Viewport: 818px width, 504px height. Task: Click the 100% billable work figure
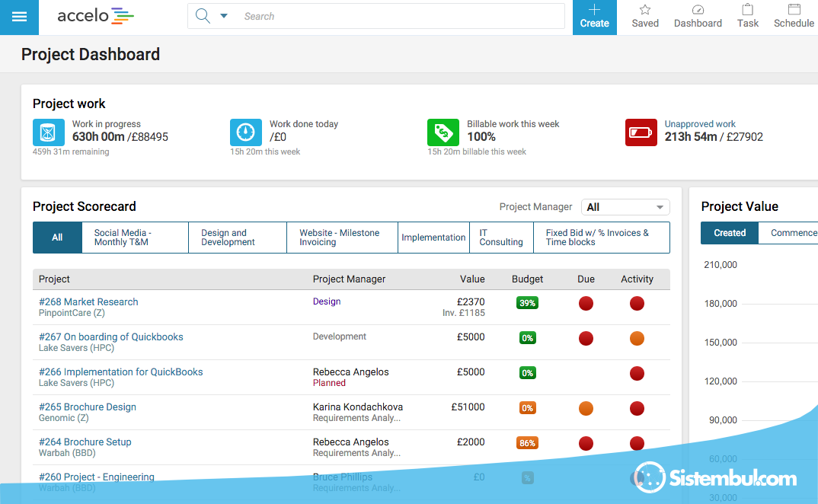click(481, 137)
